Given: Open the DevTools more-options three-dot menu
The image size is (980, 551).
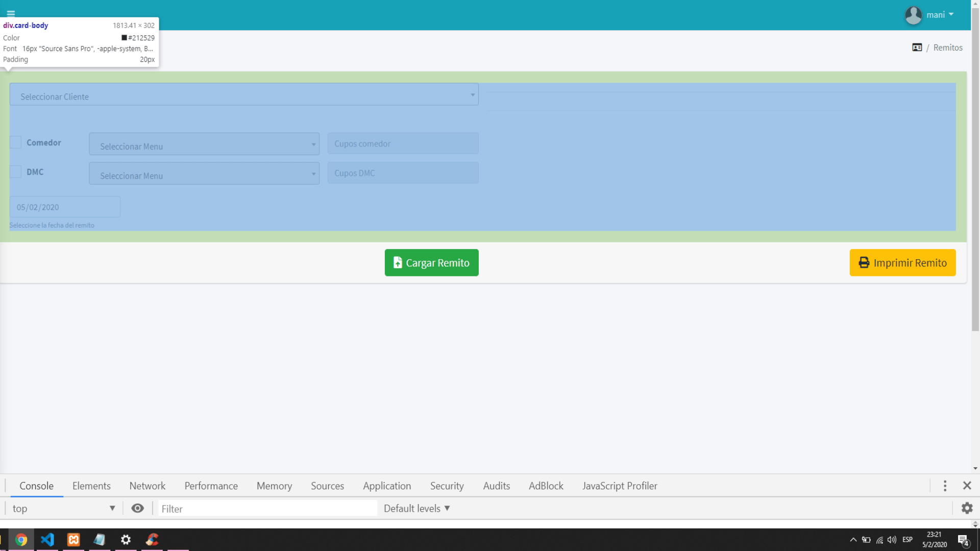Looking at the screenshot, I should [x=945, y=486].
